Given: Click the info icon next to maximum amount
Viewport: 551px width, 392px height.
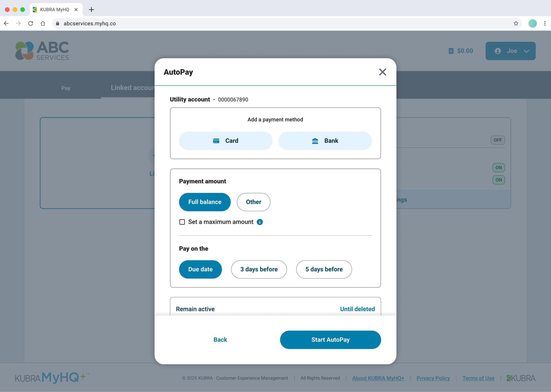Looking at the screenshot, I should tap(260, 222).
